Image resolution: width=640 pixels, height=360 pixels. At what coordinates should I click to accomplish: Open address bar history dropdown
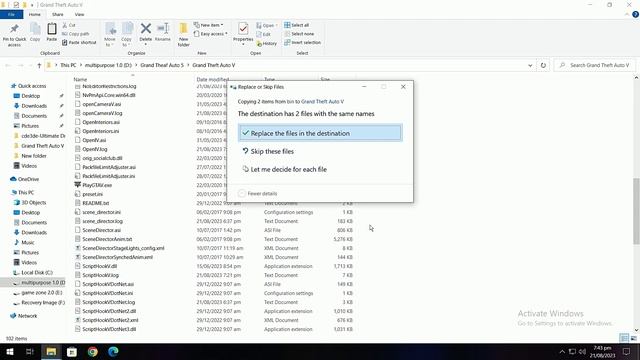pos(530,65)
